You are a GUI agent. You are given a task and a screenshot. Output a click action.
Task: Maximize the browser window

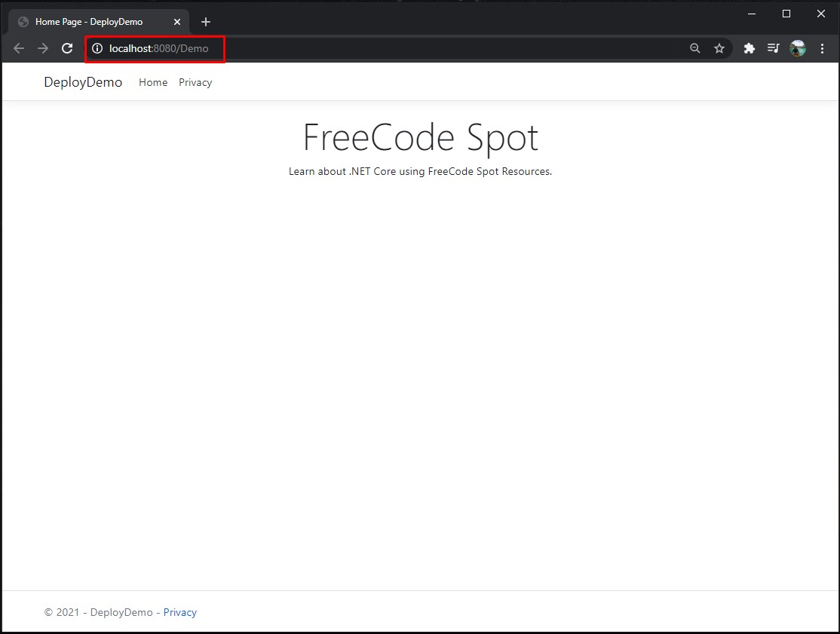tap(786, 14)
